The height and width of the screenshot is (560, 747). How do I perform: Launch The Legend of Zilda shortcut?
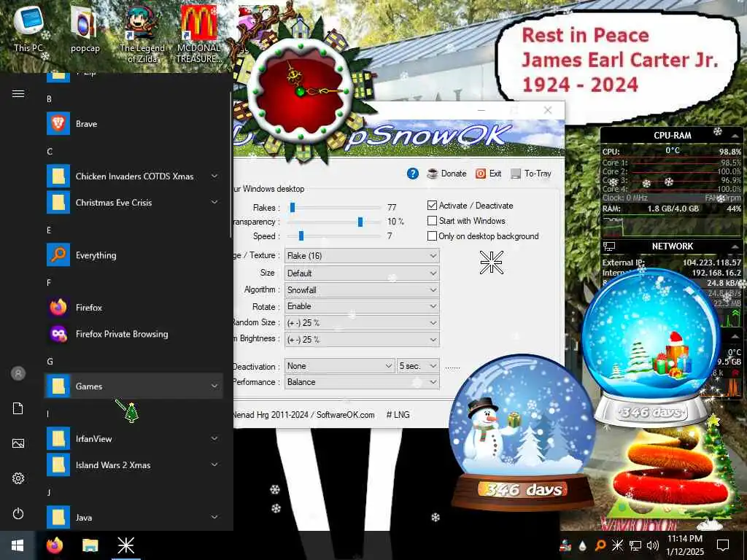tap(142, 34)
